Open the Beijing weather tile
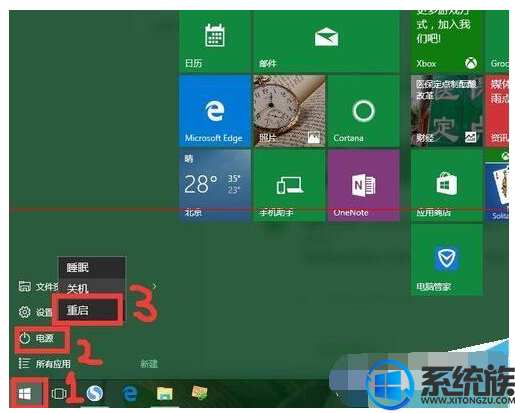This screenshot has height=413, width=515. point(215,185)
